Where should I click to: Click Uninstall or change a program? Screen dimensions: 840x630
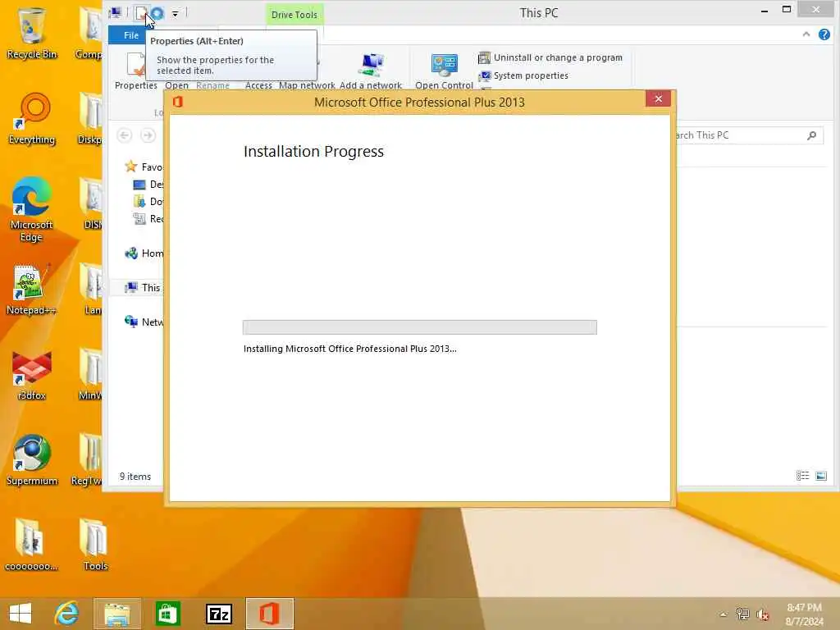[550, 57]
